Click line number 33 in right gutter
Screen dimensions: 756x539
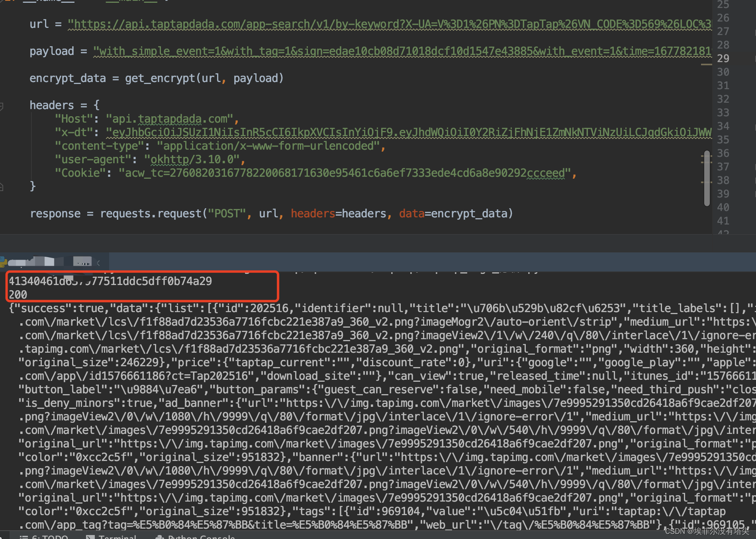(723, 113)
